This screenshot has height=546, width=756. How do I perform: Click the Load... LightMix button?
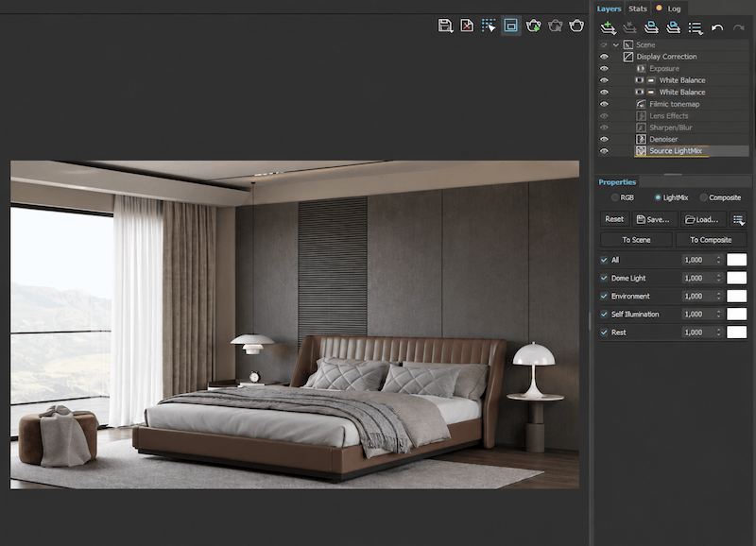coord(703,219)
